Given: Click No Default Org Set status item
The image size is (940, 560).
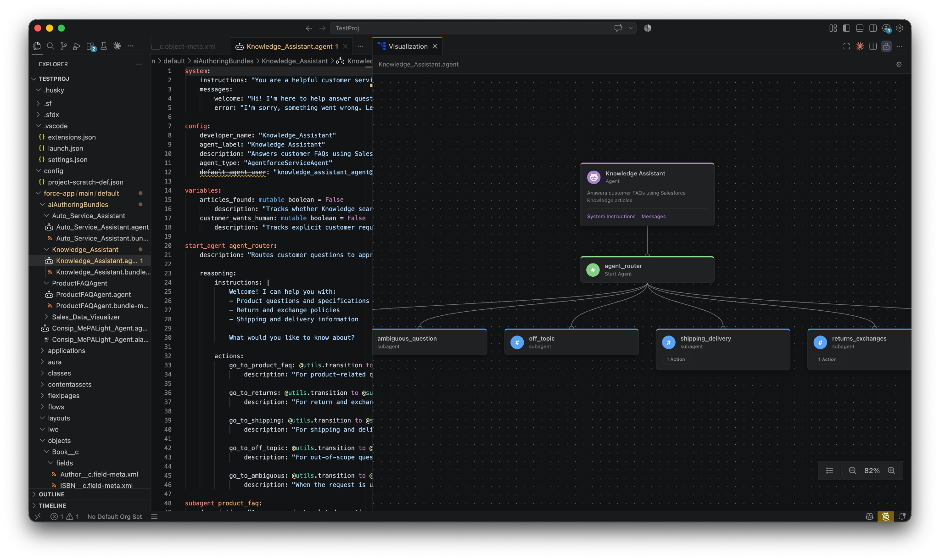Looking at the screenshot, I should coord(114,516).
